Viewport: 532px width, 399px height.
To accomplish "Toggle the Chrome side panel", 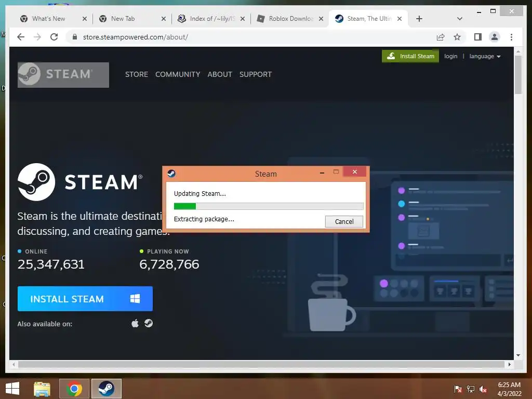I will [x=478, y=37].
